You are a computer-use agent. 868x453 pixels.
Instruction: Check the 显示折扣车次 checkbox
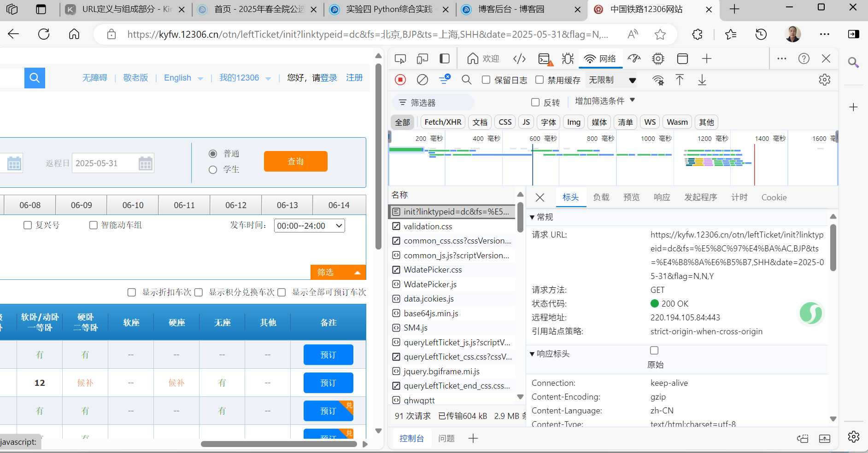[x=132, y=292]
